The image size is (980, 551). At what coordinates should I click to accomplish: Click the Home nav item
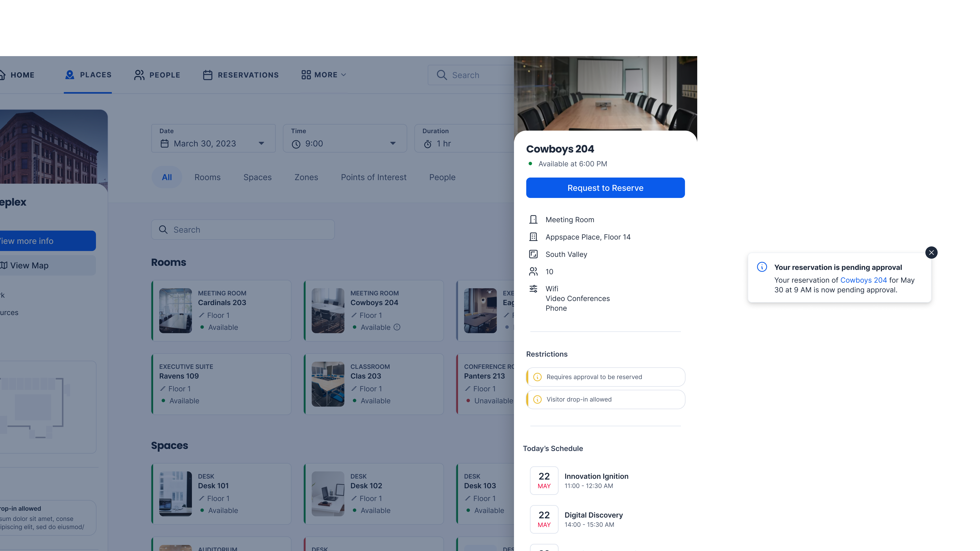pyautogui.click(x=18, y=75)
